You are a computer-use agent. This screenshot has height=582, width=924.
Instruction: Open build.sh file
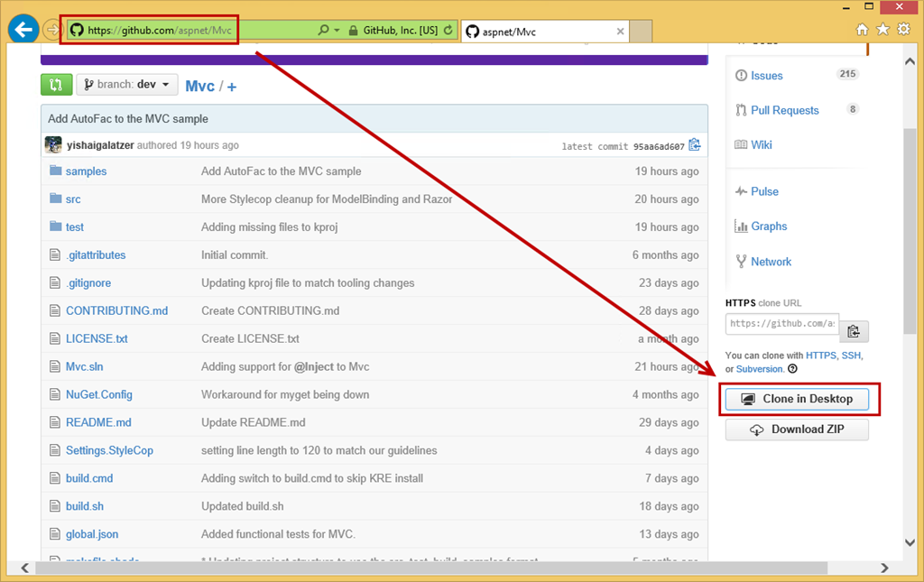pos(85,506)
